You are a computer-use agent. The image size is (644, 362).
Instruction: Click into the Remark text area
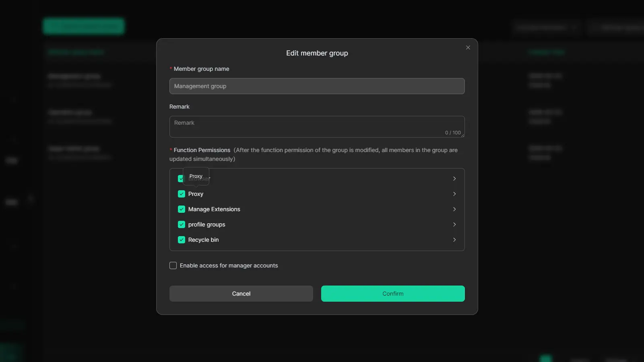coord(317,126)
